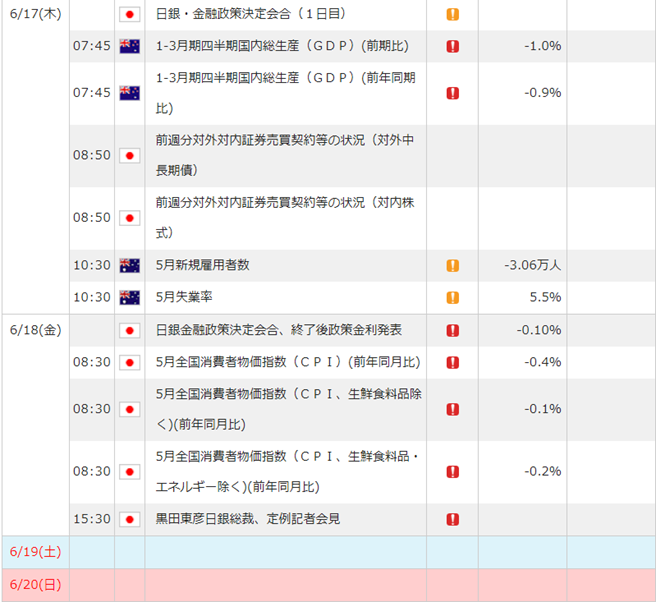Click the orange importance icon for 5月新規雇用者数
This screenshot has width=656, height=602.
pyautogui.click(x=453, y=266)
